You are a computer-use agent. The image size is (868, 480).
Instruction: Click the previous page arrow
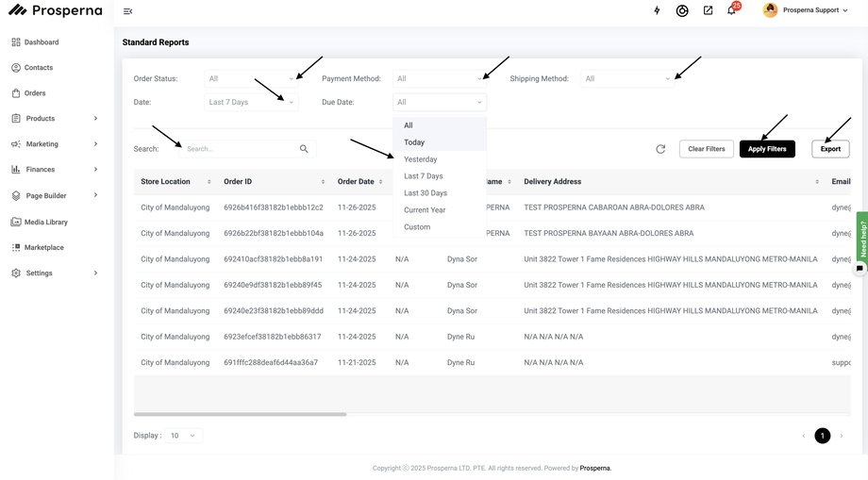tap(804, 436)
